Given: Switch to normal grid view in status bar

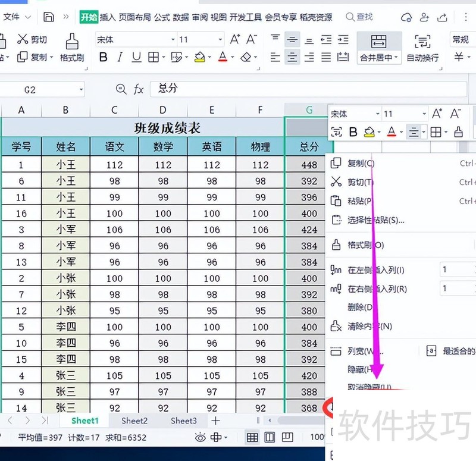Looking at the screenshot, I should (252, 437).
